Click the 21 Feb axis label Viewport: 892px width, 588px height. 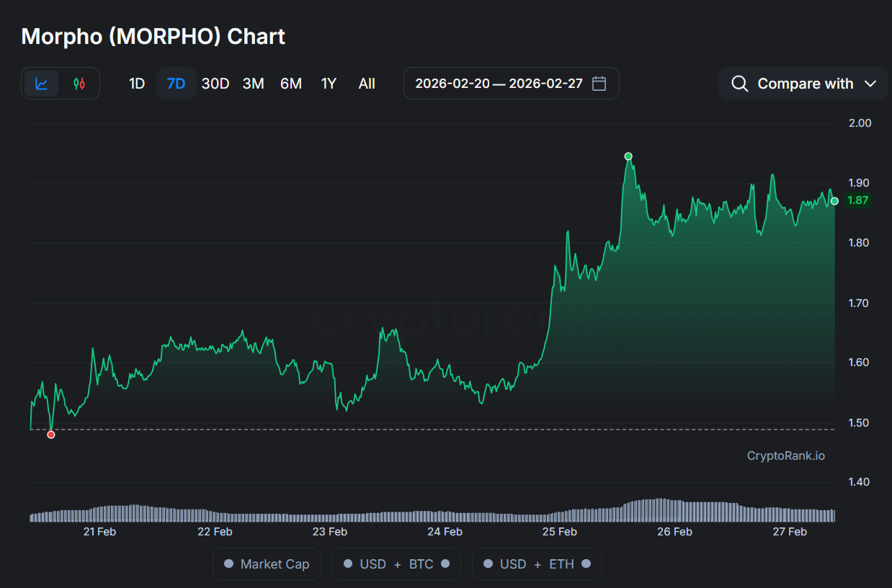99,532
